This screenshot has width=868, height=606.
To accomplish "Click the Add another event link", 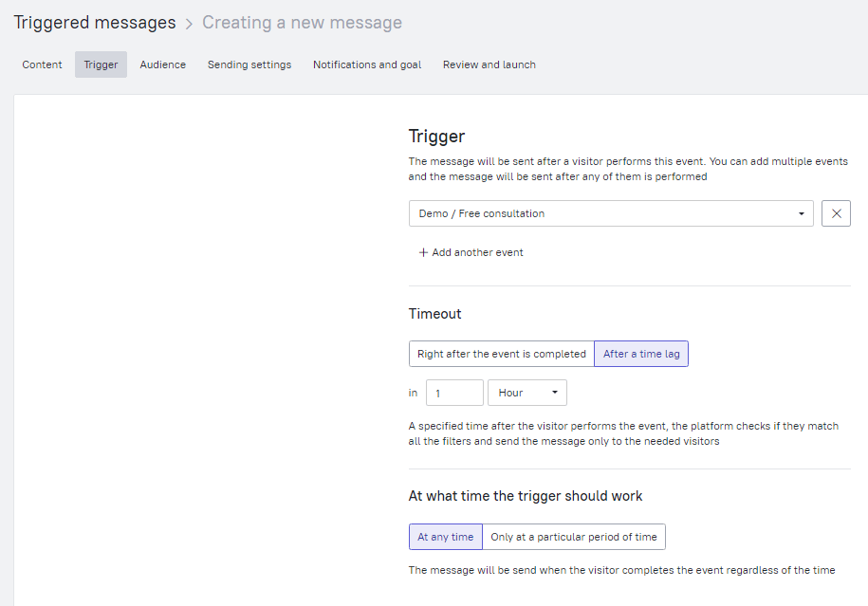I will pyautogui.click(x=477, y=253).
